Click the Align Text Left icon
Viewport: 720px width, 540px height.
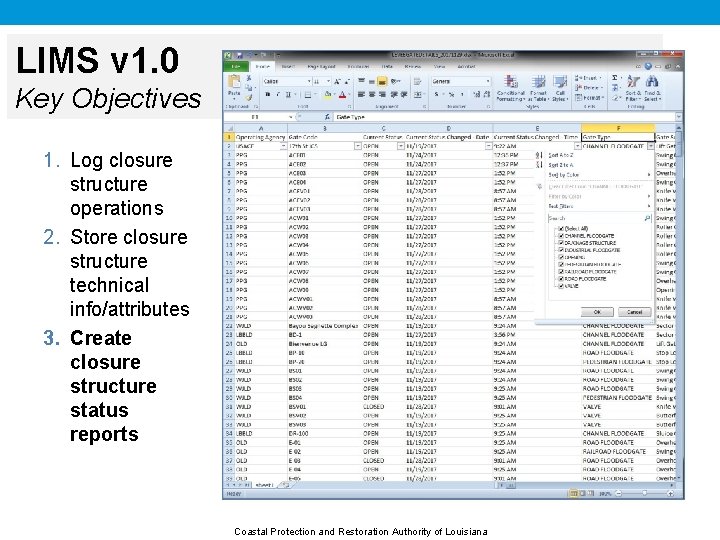pos(361,95)
